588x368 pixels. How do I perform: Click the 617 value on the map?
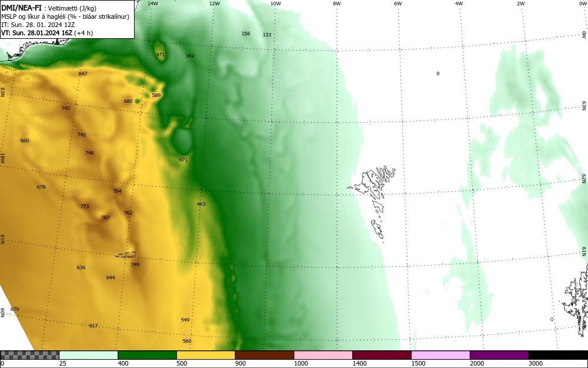tap(93, 326)
